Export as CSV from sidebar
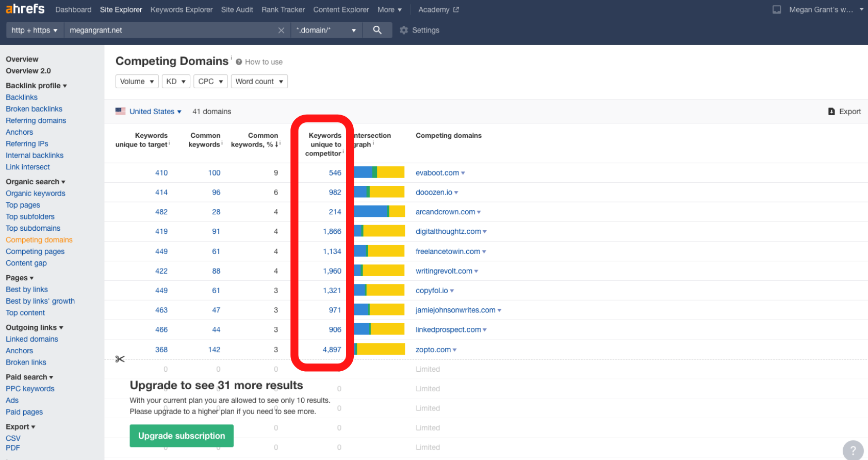 tap(13, 438)
